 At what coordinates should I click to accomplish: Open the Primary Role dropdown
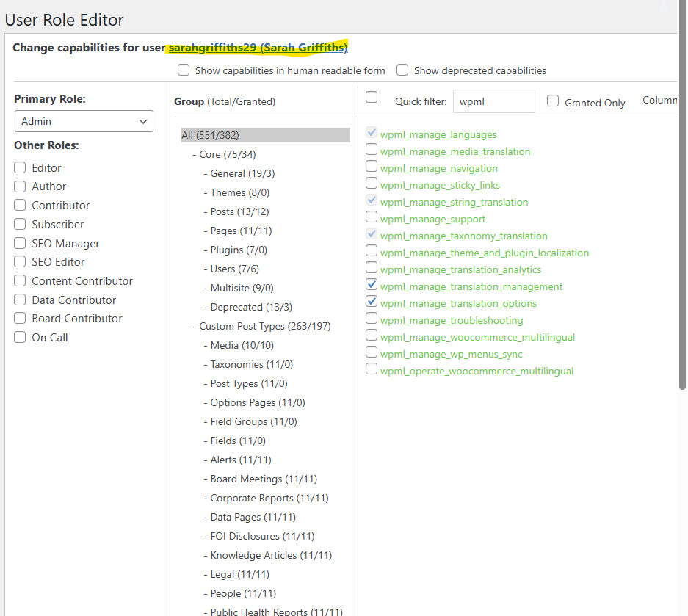(x=84, y=121)
